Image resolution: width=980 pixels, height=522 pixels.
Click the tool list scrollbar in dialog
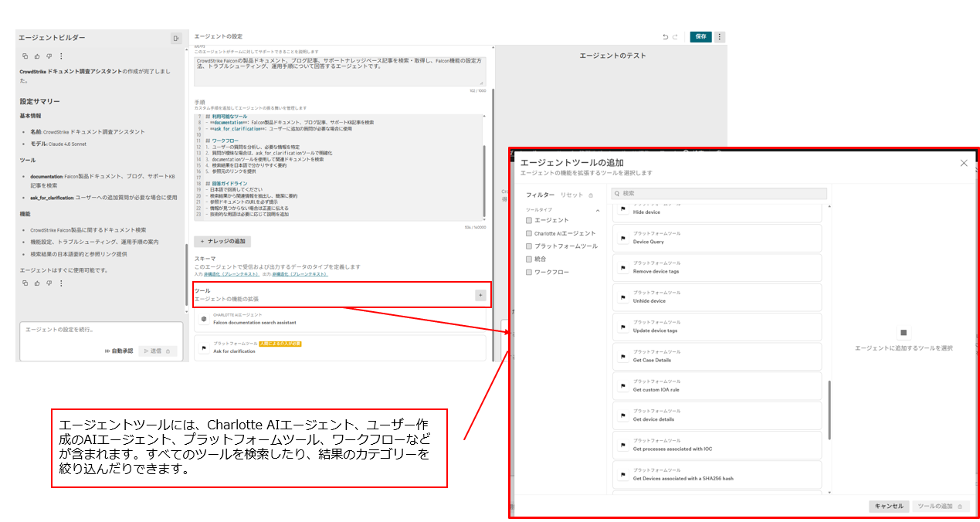click(x=830, y=409)
